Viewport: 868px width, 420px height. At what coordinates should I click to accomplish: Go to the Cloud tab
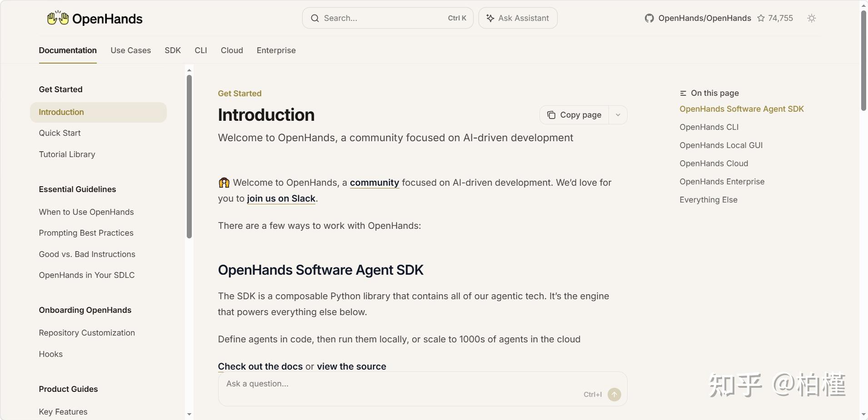(232, 50)
